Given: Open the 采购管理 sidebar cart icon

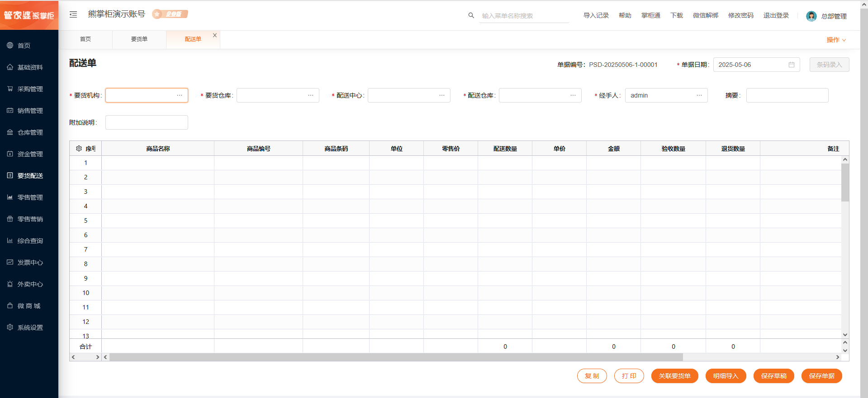Looking at the screenshot, I should 10,89.
